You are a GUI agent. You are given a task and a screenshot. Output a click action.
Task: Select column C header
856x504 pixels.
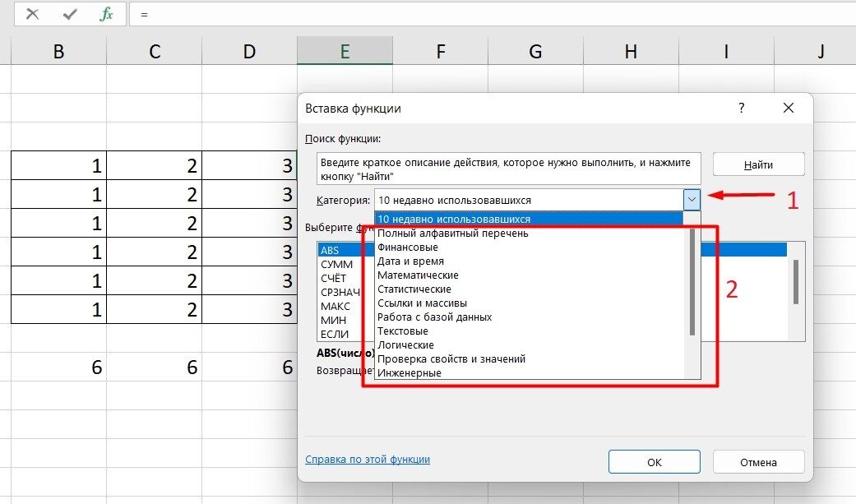154,51
